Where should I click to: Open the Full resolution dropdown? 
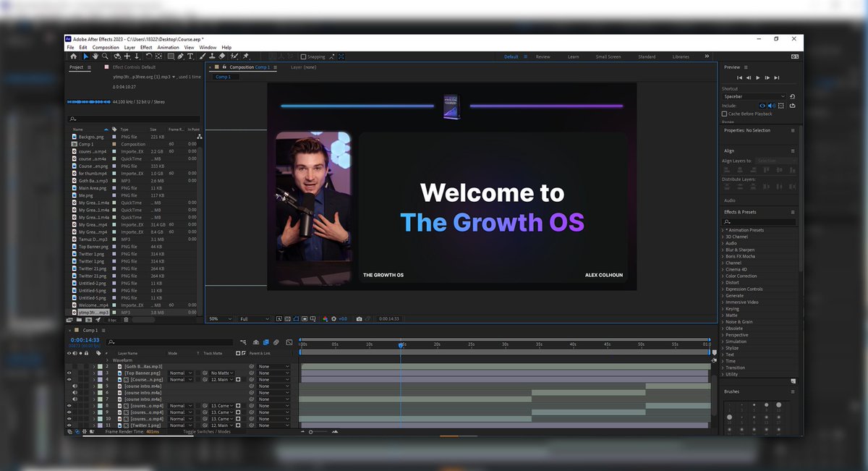[x=254, y=318]
